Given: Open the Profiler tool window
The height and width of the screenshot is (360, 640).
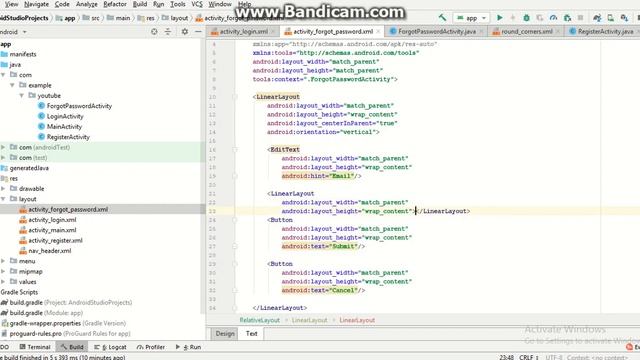Looking at the screenshot, I should click(151, 347).
